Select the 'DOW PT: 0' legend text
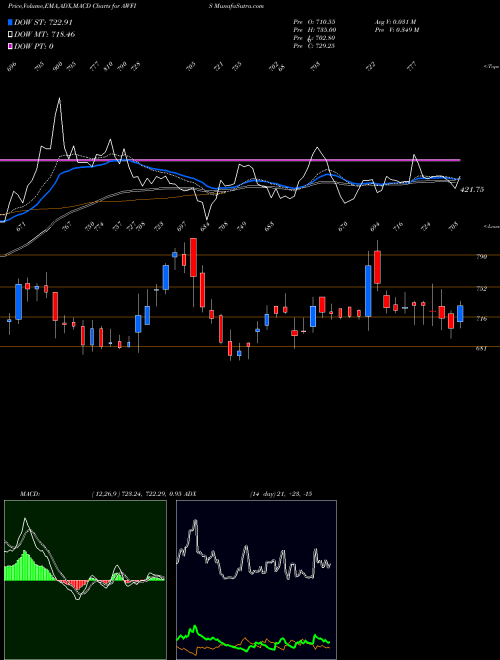This screenshot has width=500, height=660. (x=34, y=46)
